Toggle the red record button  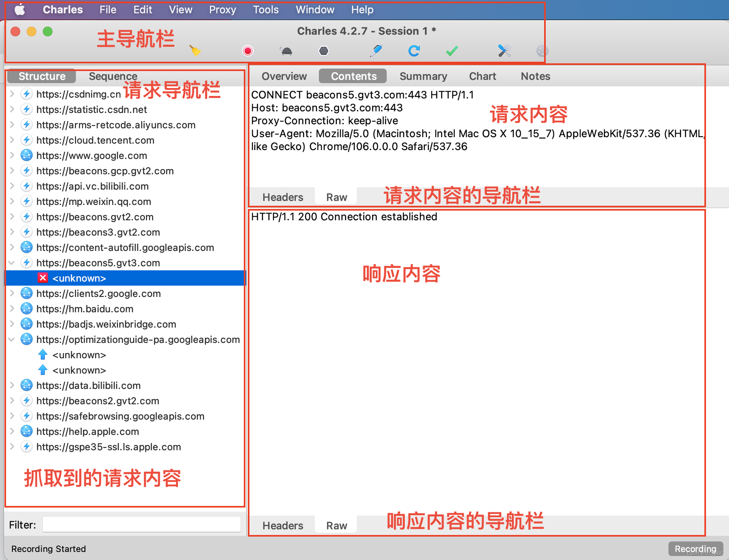248,51
